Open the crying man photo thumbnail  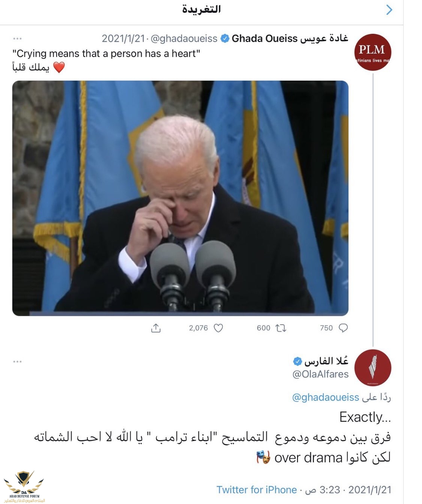180,198
